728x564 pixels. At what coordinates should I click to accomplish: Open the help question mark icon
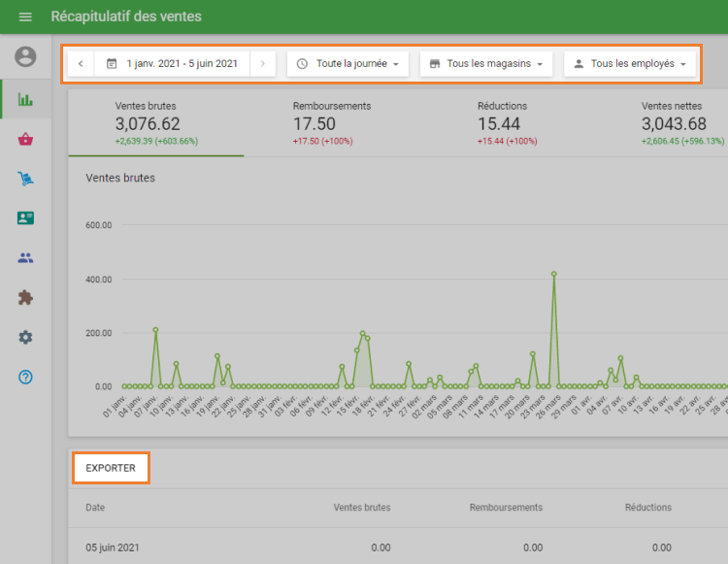pos(25,377)
